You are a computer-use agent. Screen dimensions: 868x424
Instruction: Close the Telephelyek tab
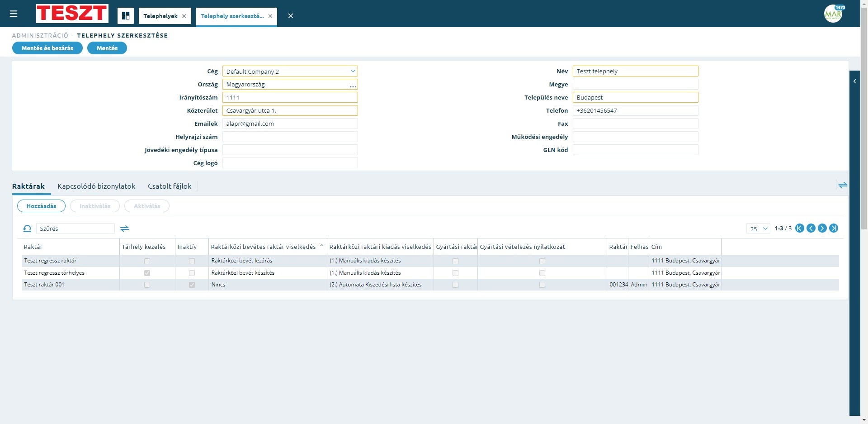click(x=184, y=16)
